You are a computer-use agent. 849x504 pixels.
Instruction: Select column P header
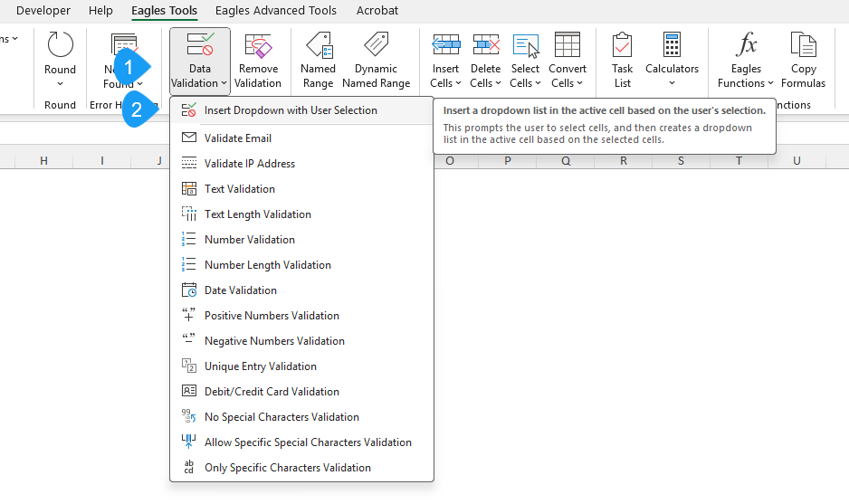[508, 161]
